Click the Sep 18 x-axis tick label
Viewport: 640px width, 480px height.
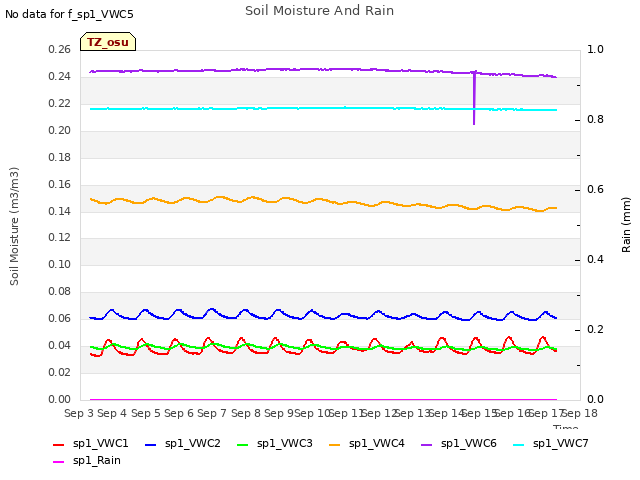click(x=581, y=413)
